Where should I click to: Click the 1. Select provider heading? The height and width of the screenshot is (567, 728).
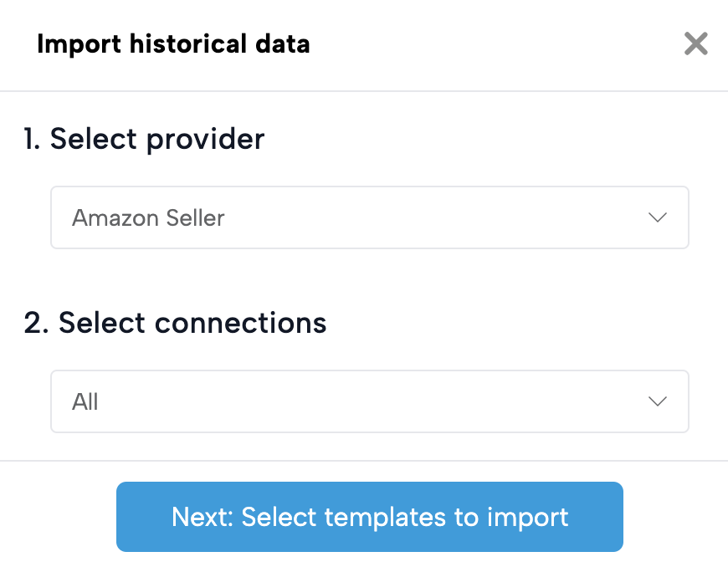144,139
